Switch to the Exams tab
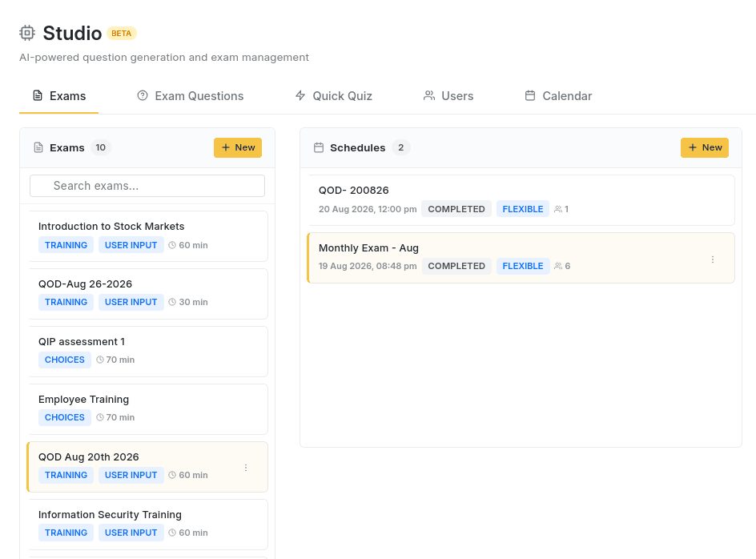The height and width of the screenshot is (559, 756). tap(58, 96)
